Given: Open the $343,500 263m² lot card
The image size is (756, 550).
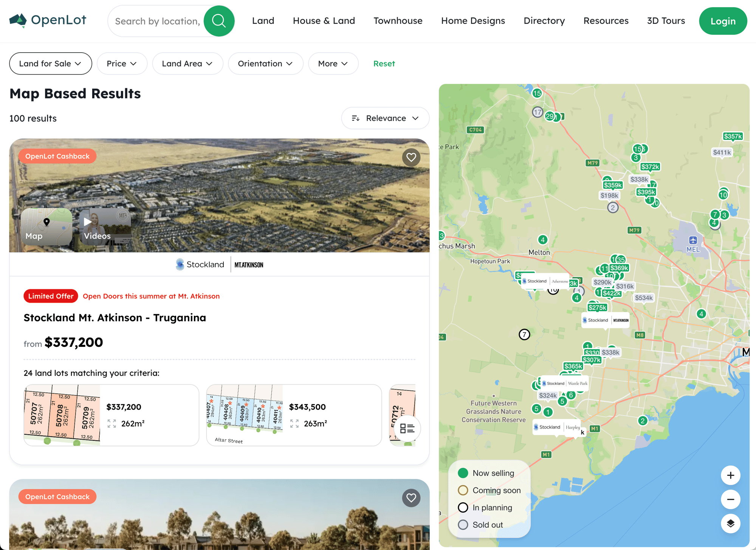Looking at the screenshot, I should point(294,415).
